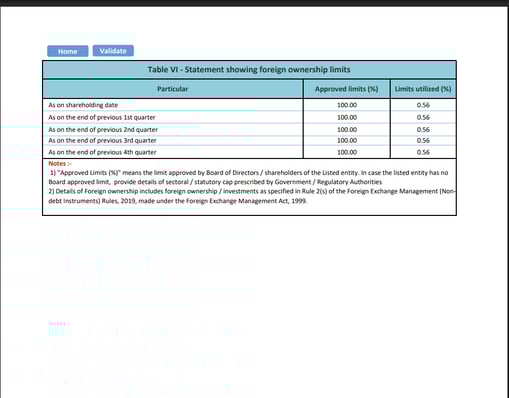
Task: Select 'As on the end of previous 3rd quarter'
Action: coord(102,140)
